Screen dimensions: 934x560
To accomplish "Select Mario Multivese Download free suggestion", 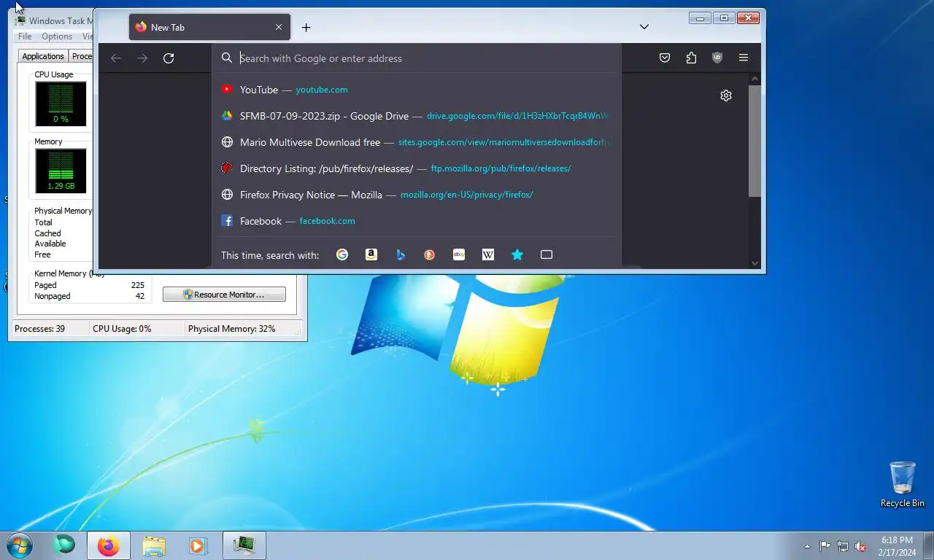I will tap(416, 142).
